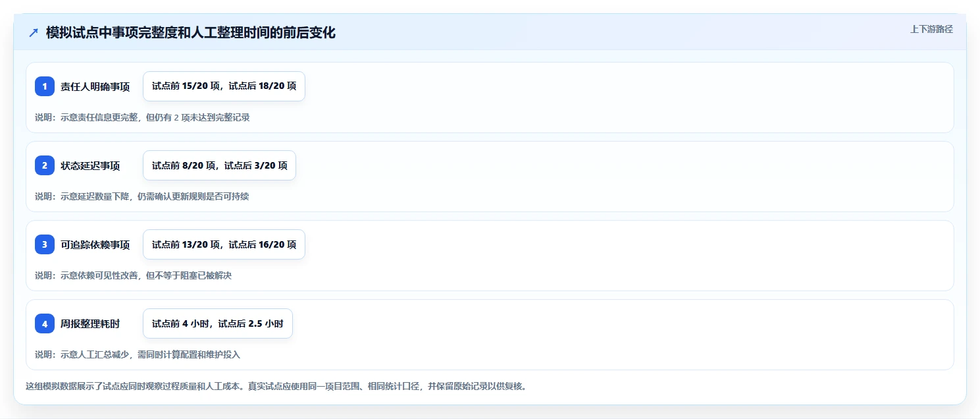Image resolution: width=980 pixels, height=419 pixels.
Task: Select the 状态延迟事项 label
Action: point(90,165)
